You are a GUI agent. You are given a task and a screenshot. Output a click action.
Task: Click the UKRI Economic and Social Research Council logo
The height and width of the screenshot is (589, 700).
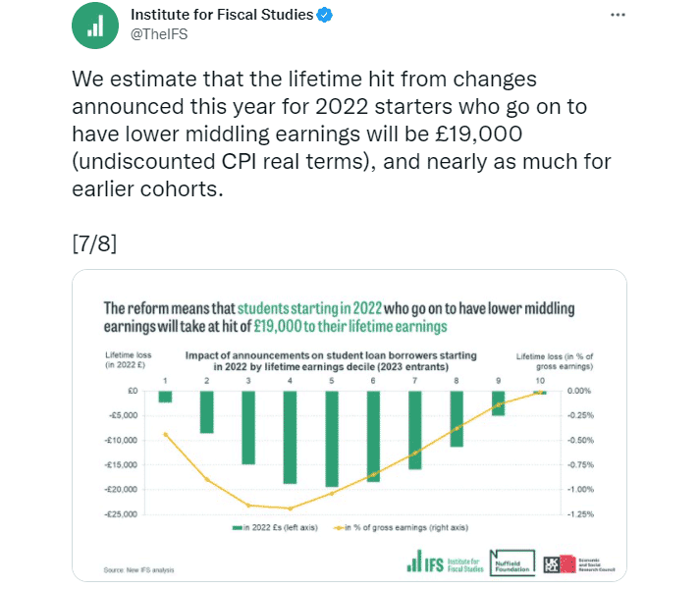pos(579,564)
